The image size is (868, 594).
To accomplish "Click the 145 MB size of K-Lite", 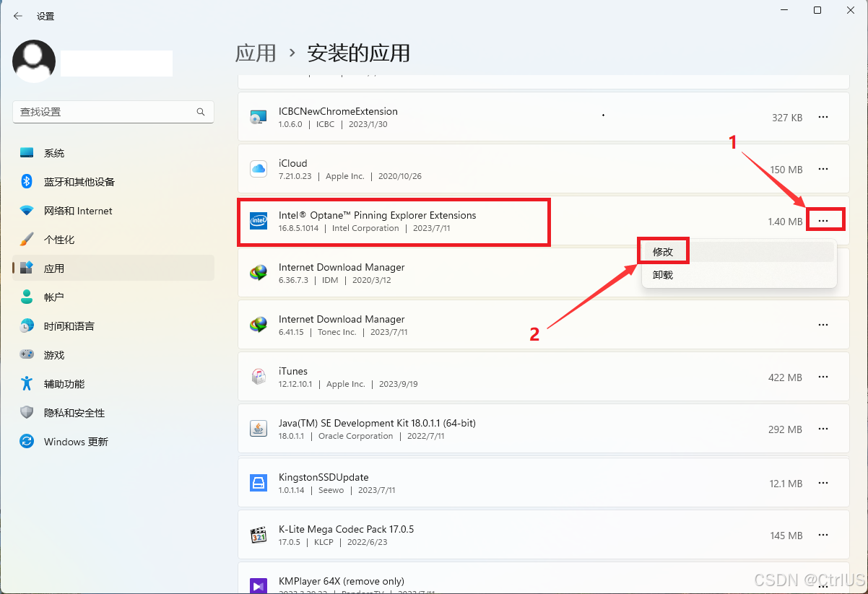I will click(786, 536).
